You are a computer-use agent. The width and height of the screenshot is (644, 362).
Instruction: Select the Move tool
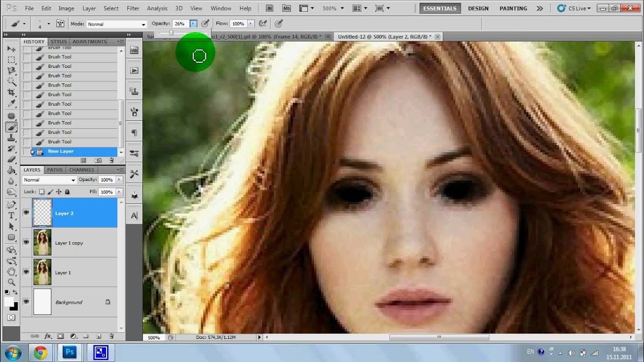(x=11, y=49)
